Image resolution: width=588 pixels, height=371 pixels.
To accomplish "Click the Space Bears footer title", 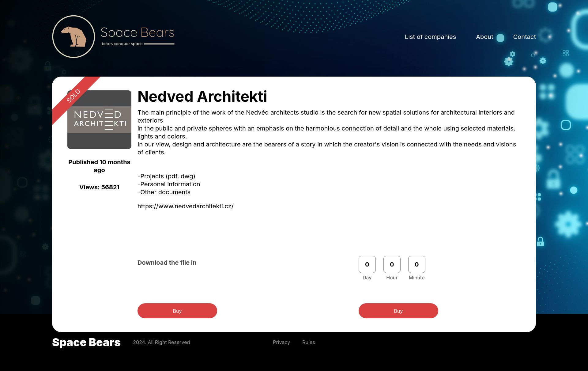I will (x=86, y=342).
